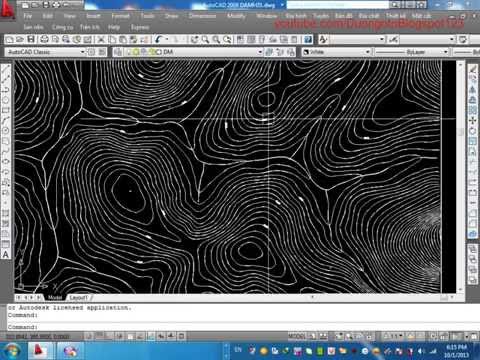Open the Dimension menu
This screenshot has height=360, width=480.
click(202, 16)
